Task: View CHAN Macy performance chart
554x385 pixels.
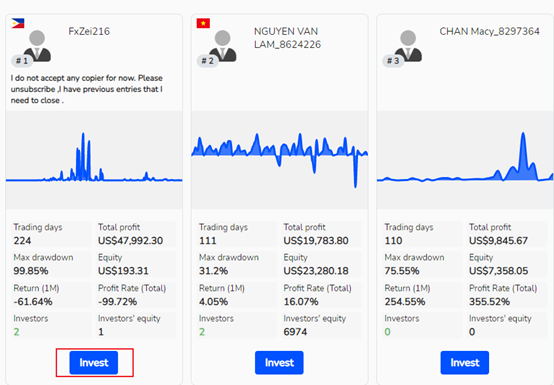Action: coord(465,160)
